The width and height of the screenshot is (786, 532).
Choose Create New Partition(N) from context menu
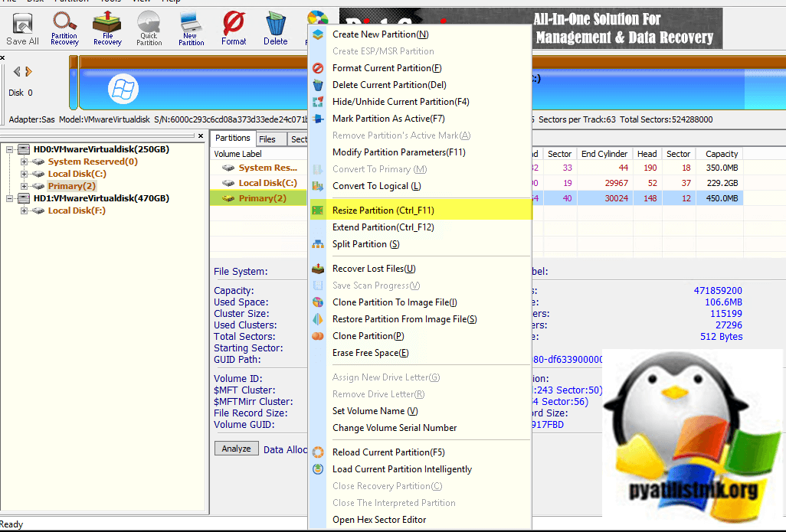coord(420,34)
